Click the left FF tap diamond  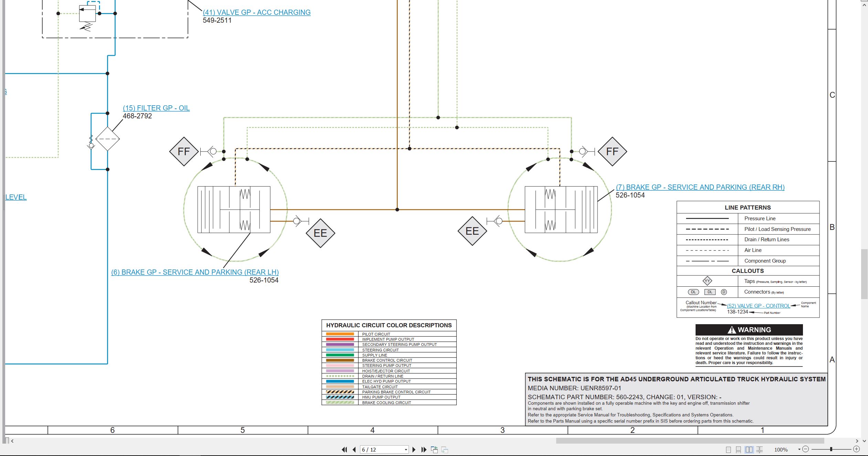click(x=184, y=151)
